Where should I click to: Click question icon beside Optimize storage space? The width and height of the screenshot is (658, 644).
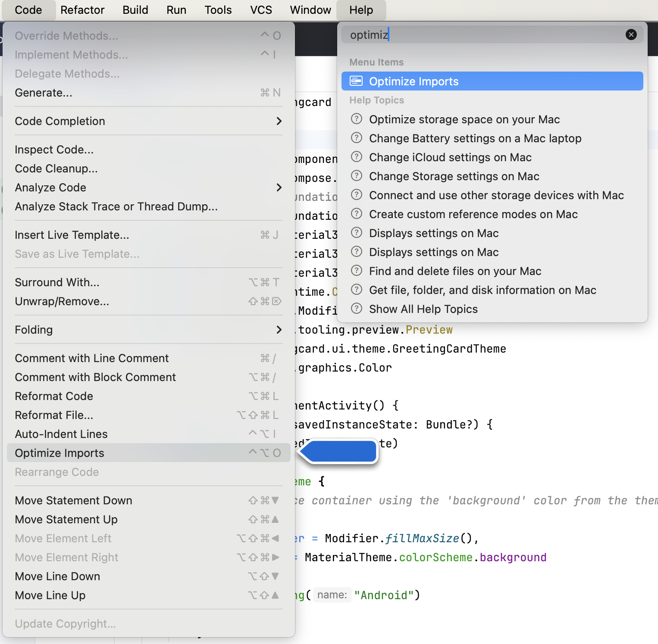356,119
